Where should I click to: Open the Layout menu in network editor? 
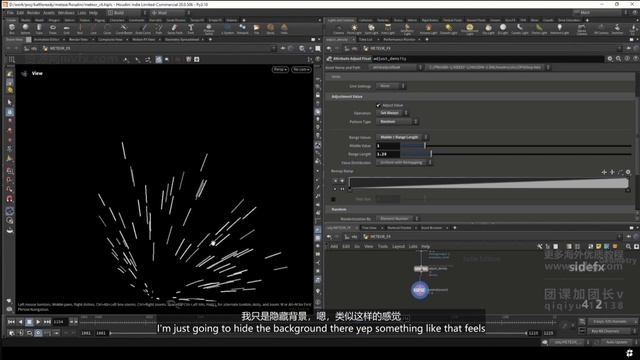(398, 247)
